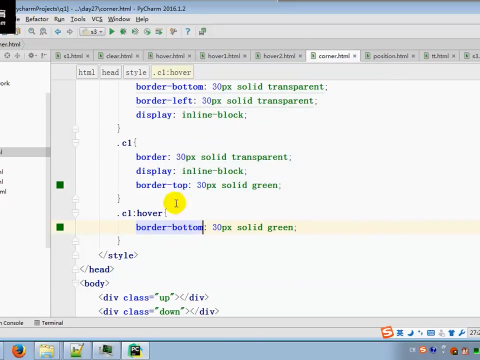Open the Refactor menu
Viewport: 480px width, 360px height.
click(37, 19)
